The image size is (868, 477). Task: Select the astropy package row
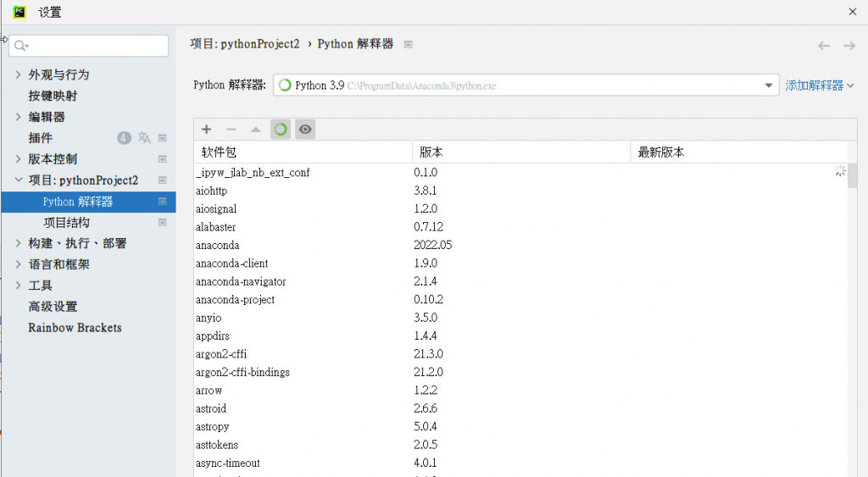pos(520,427)
